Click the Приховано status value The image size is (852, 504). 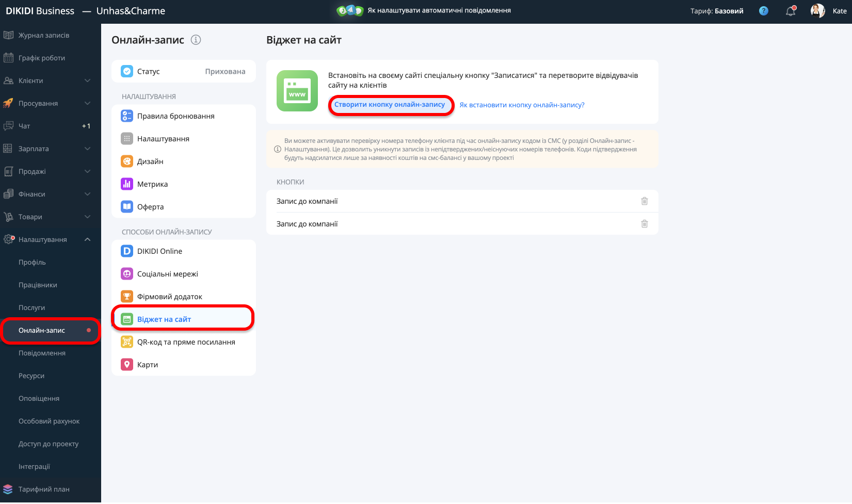click(x=225, y=71)
